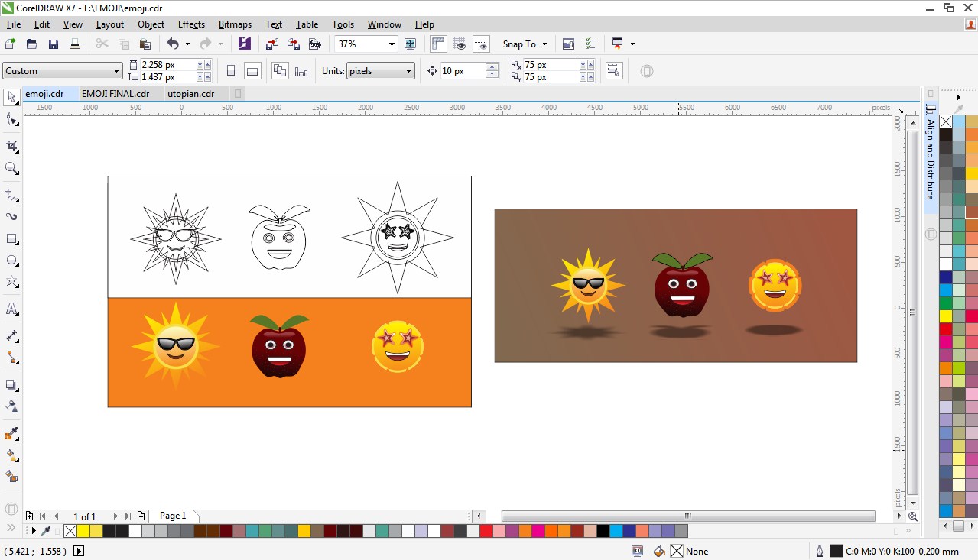
Task: Save the current document
Action: [x=54, y=44]
